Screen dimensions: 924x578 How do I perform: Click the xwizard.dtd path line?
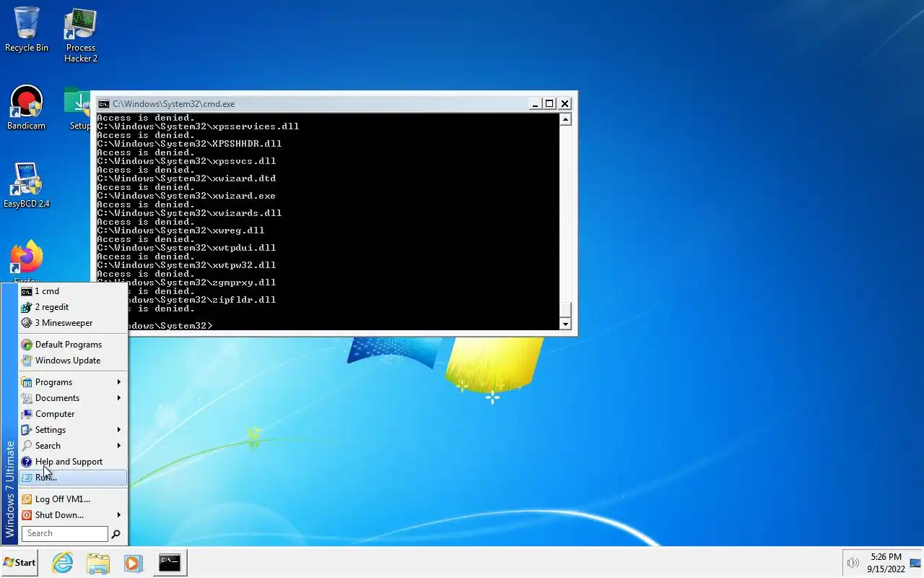[186, 178]
